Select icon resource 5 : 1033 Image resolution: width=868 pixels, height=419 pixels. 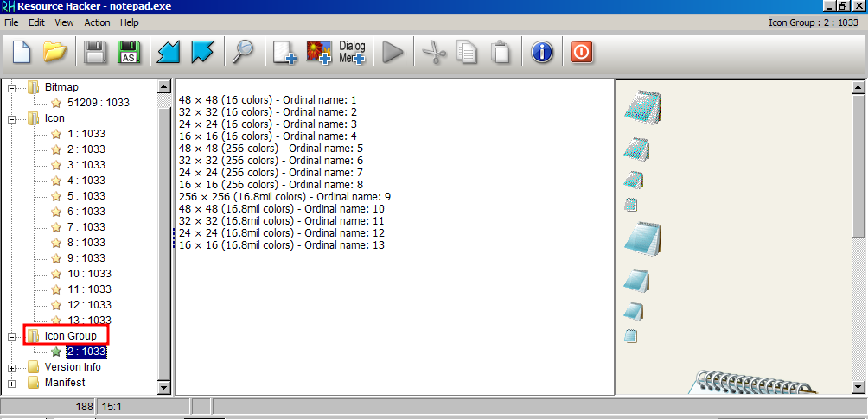[x=86, y=195]
